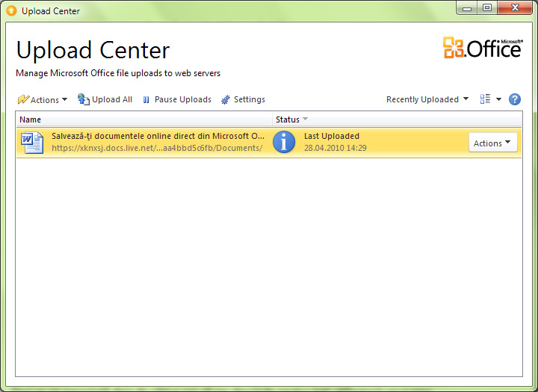Sort by the Status column header

pos(397,119)
